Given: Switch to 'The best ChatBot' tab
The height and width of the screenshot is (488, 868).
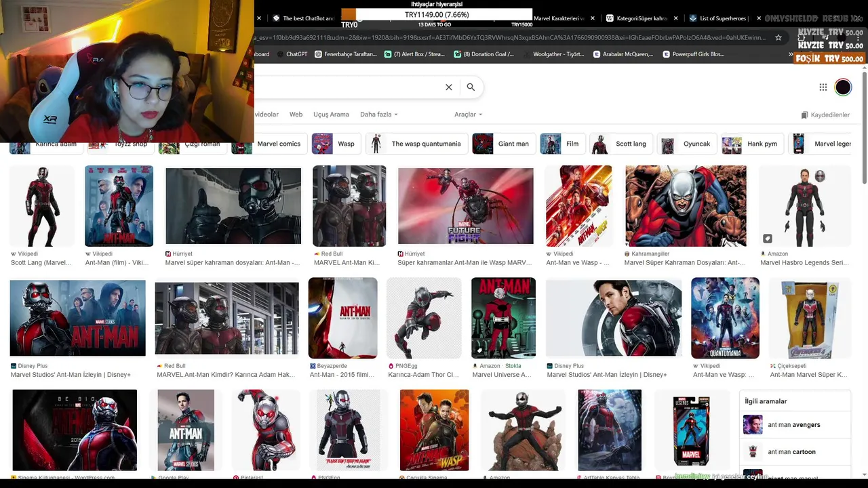Looking at the screenshot, I should point(303,18).
